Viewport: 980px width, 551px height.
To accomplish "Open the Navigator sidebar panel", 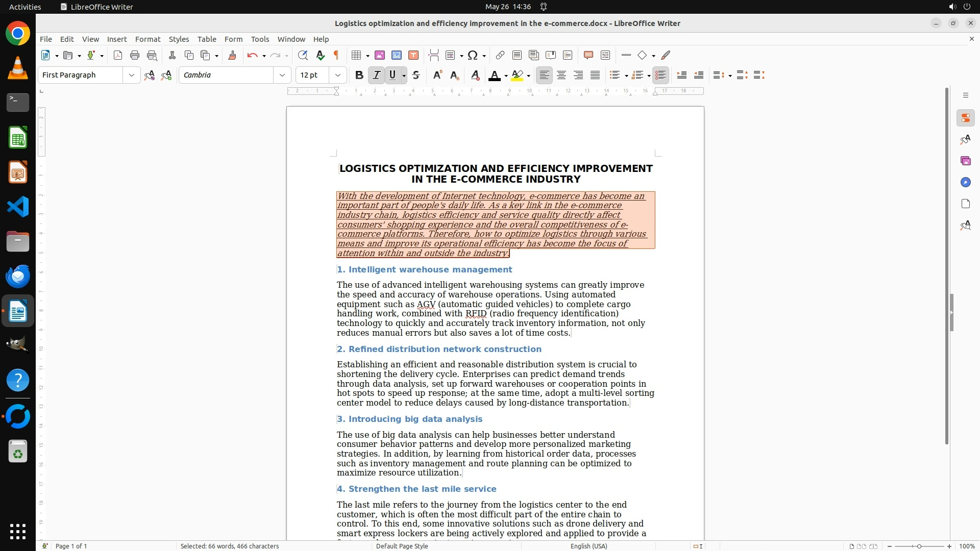I will pos(965,182).
